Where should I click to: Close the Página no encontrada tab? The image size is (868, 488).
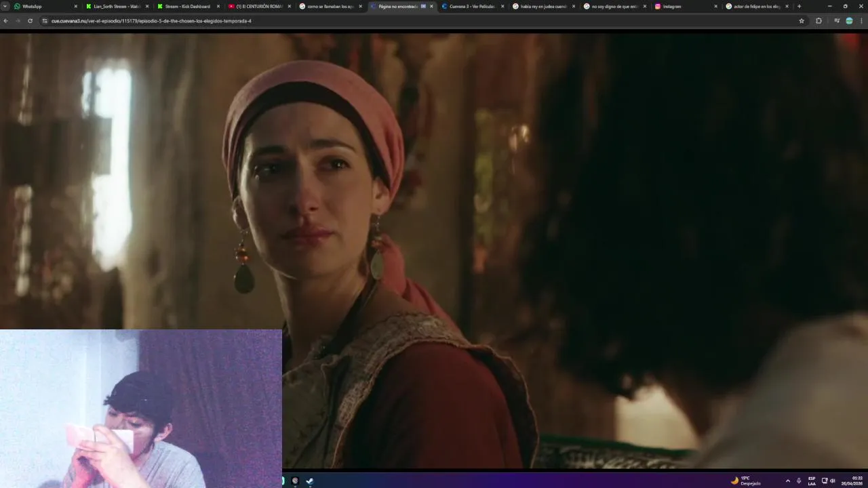[x=431, y=6]
